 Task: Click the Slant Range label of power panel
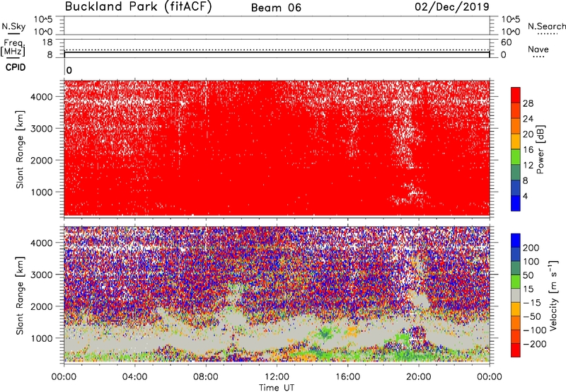[20, 149]
